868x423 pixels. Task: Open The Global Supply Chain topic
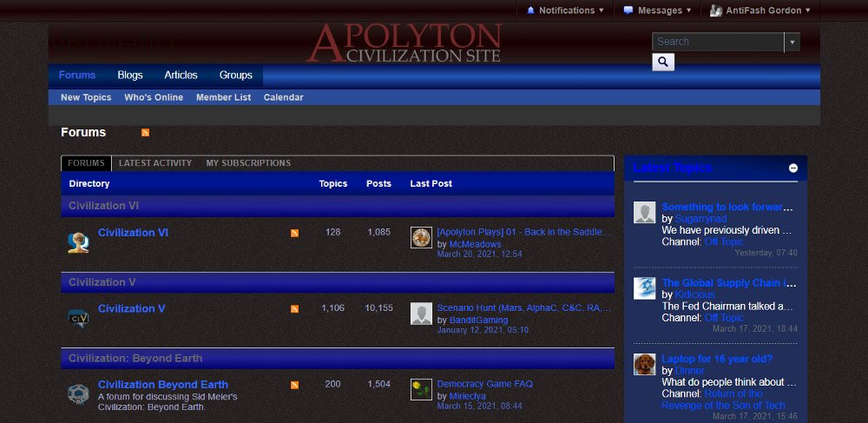coord(729,283)
